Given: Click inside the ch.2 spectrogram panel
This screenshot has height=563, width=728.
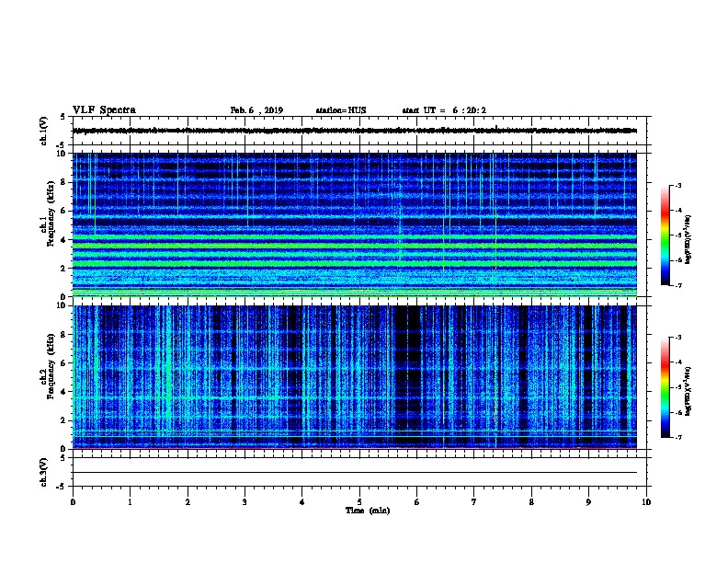Looking at the screenshot, I should tap(355, 377).
